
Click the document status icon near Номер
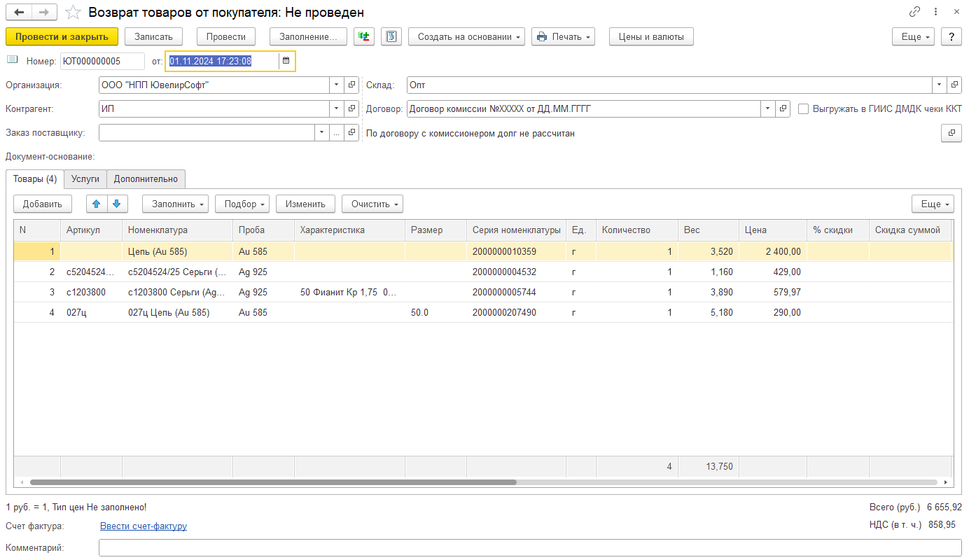[12, 60]
